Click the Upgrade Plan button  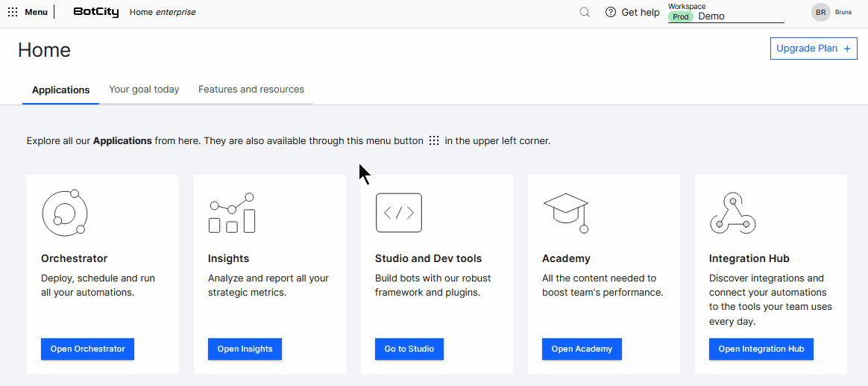[814, 49]
